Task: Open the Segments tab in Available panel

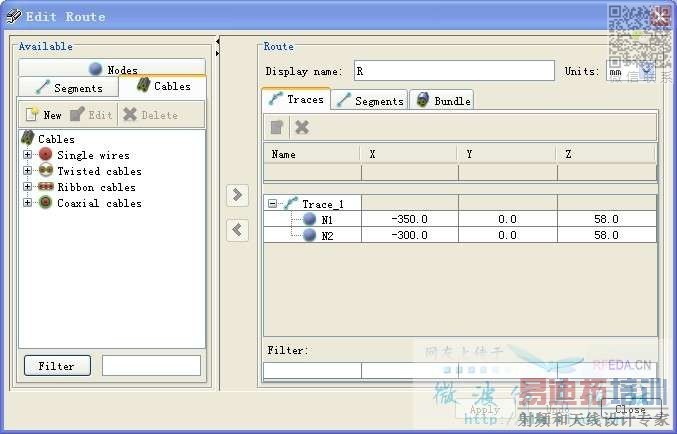Action: [68, 88]
